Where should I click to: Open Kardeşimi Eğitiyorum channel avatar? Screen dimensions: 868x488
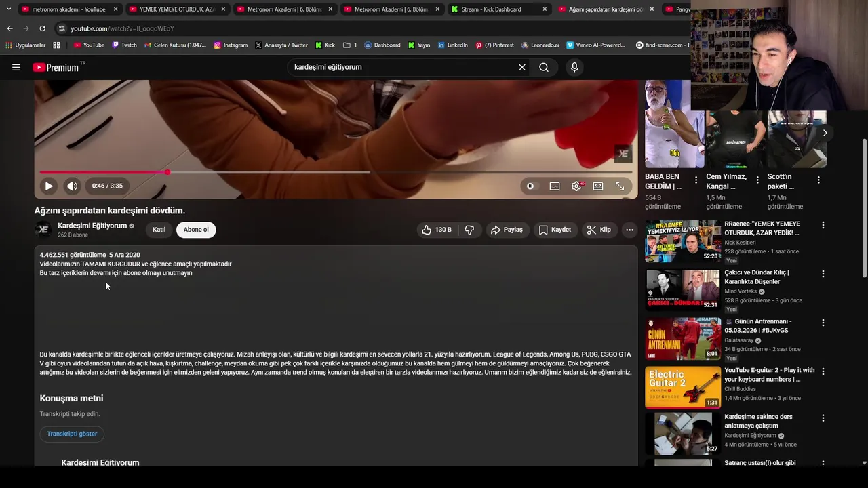pos(43,230)
